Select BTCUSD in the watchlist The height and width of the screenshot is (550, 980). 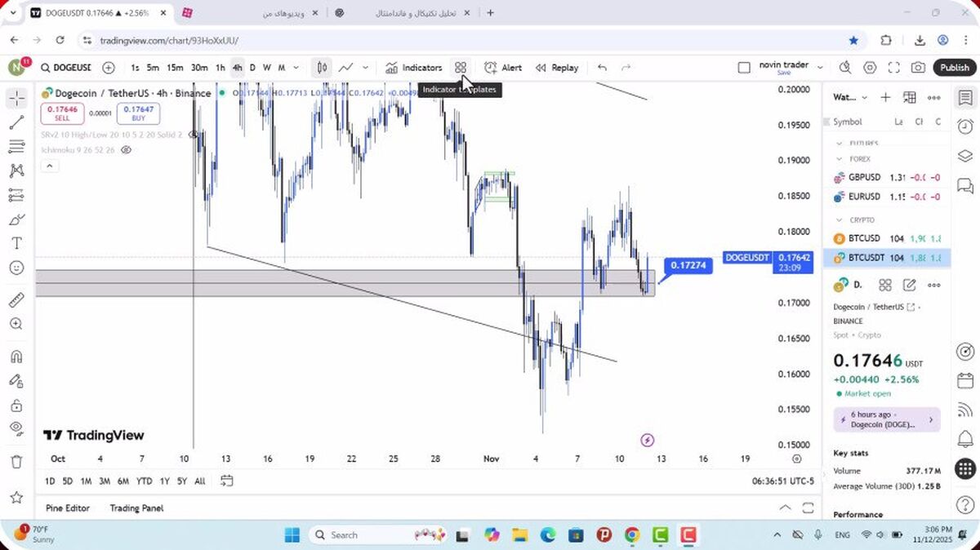887,237
